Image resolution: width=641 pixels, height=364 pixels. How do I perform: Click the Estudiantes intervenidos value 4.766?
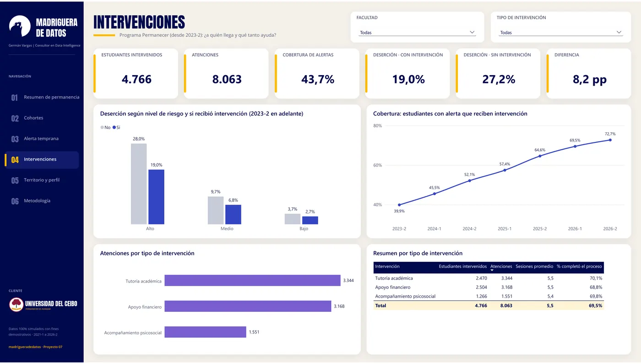point(136,79)
